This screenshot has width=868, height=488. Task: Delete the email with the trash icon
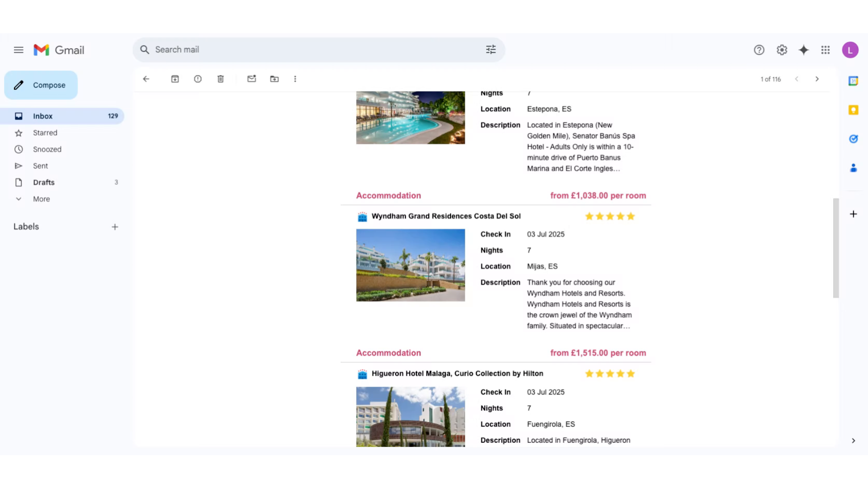pyautogui.click(x=221, y=79)
